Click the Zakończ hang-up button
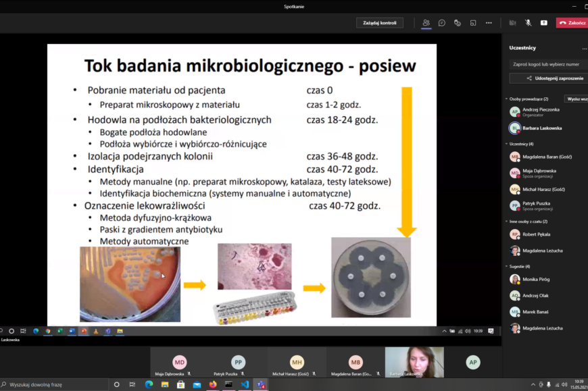Screen dimensions: 588x391 pos(572,23)
